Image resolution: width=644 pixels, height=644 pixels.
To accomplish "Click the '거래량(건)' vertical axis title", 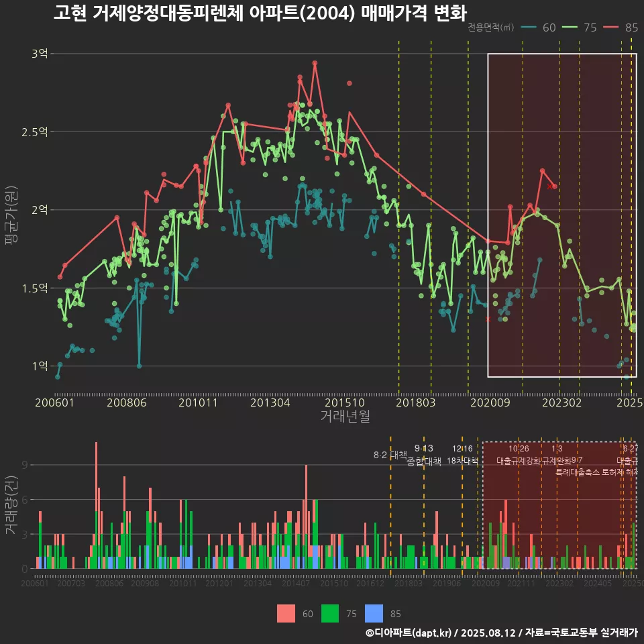I will (x=11, y=504).
